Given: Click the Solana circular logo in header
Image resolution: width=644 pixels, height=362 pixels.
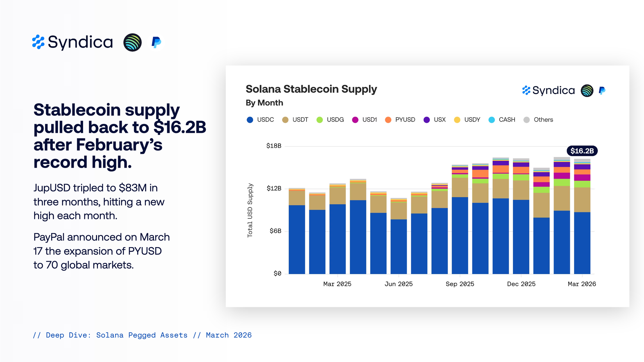Looking at the screenshot, I should [132, 42].
